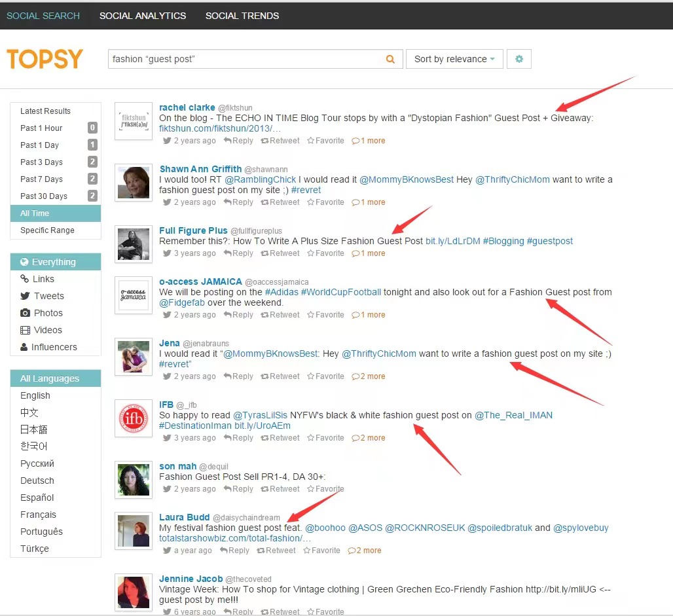The width and height of the screenshot is (673, 616).
Task: Select the Everything content filter
Action: (x=56, y=262)
